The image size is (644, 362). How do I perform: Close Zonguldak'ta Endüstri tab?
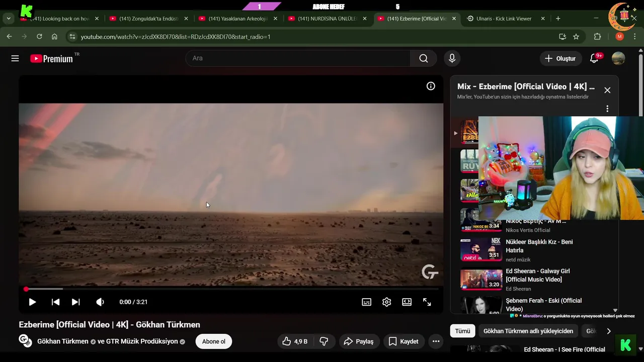pos(186,19)
